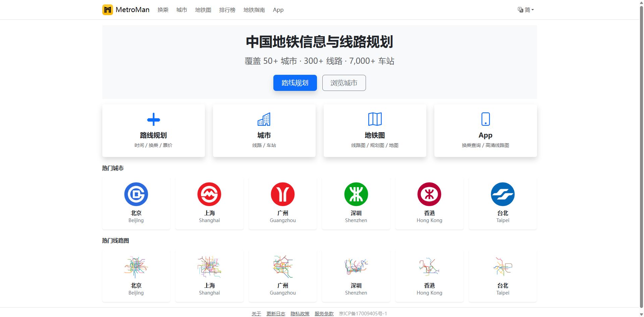Click the route planning cross icon
644x317 pixels.
pos(154,119)
